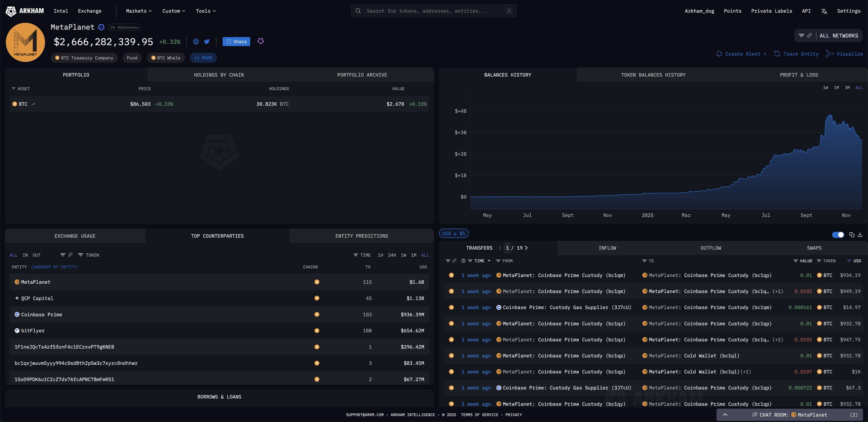This screenshot has width=868, height=422.
Task: Select the OUT filter for counterparties
Action: (x=36, y=255)
